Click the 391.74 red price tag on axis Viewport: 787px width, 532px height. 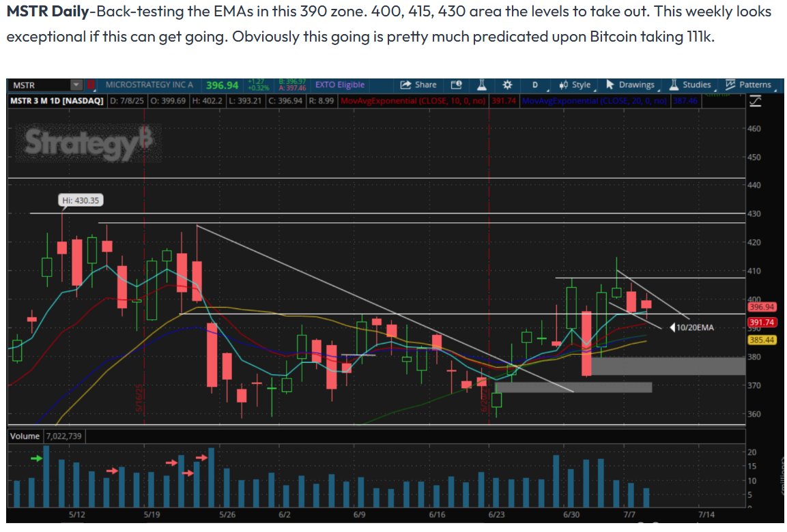point(761,323)
